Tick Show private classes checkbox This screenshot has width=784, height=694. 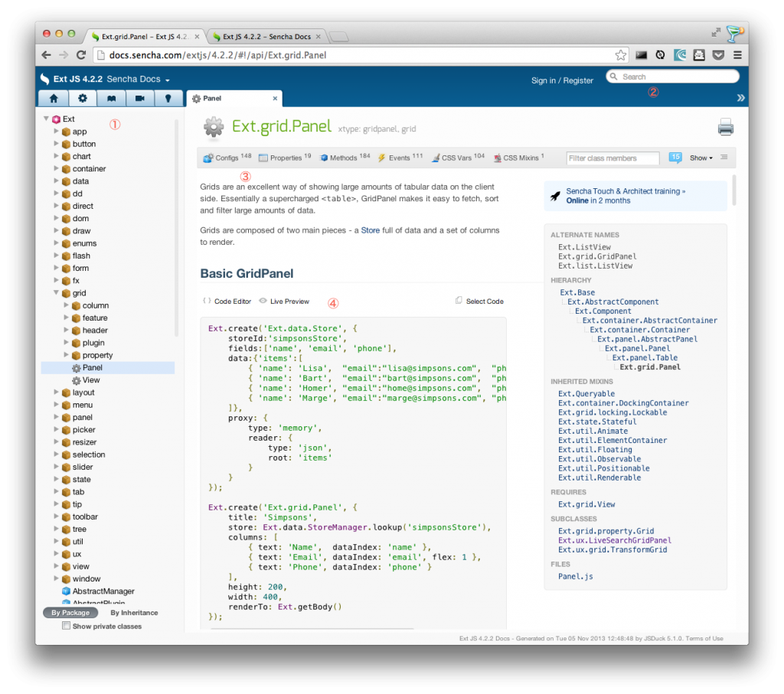tap(66, 626)
